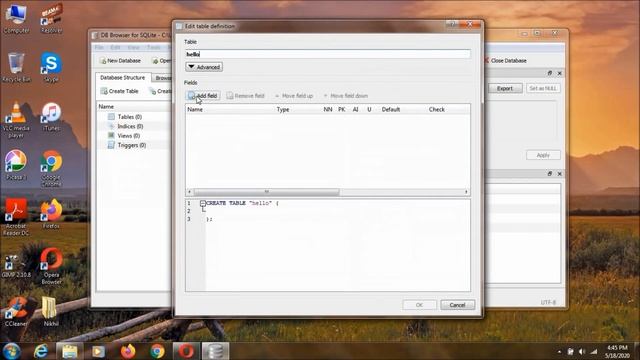
Task: Click the Move field down button
Action: [x=345, y=96]
